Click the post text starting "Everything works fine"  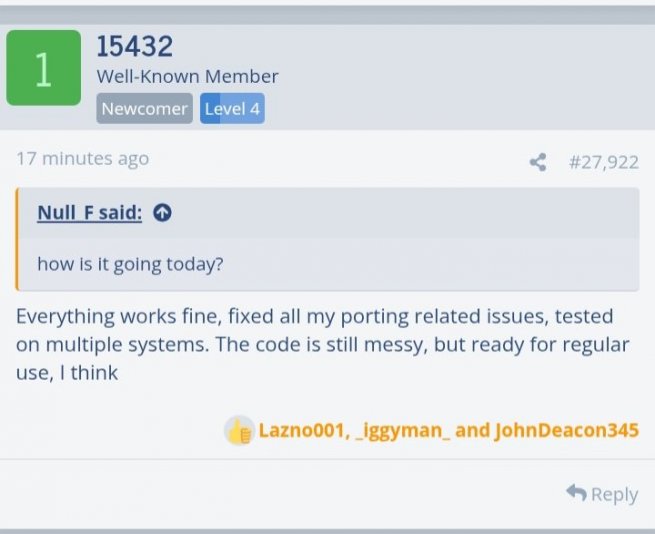(x=322, y=344)
